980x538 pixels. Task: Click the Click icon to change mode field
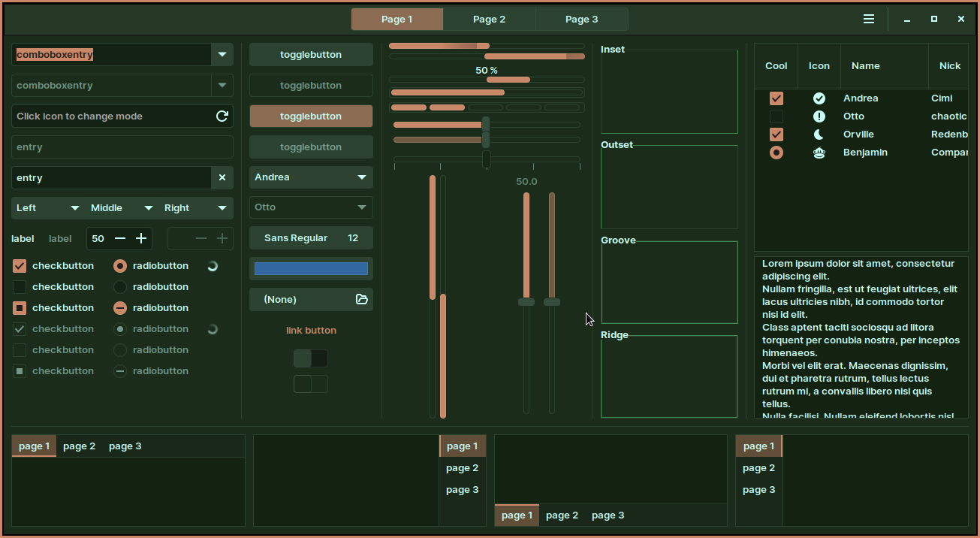pyautogui.click(x=122, y=116)
